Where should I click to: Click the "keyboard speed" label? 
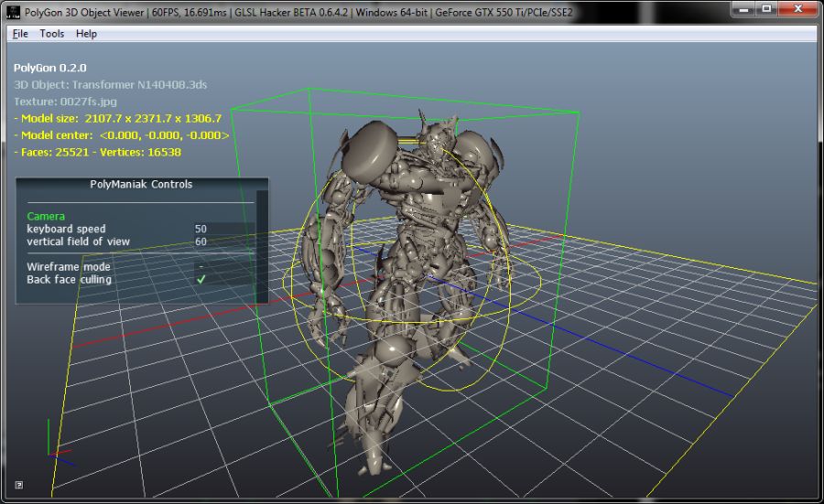tap(66, 229)
